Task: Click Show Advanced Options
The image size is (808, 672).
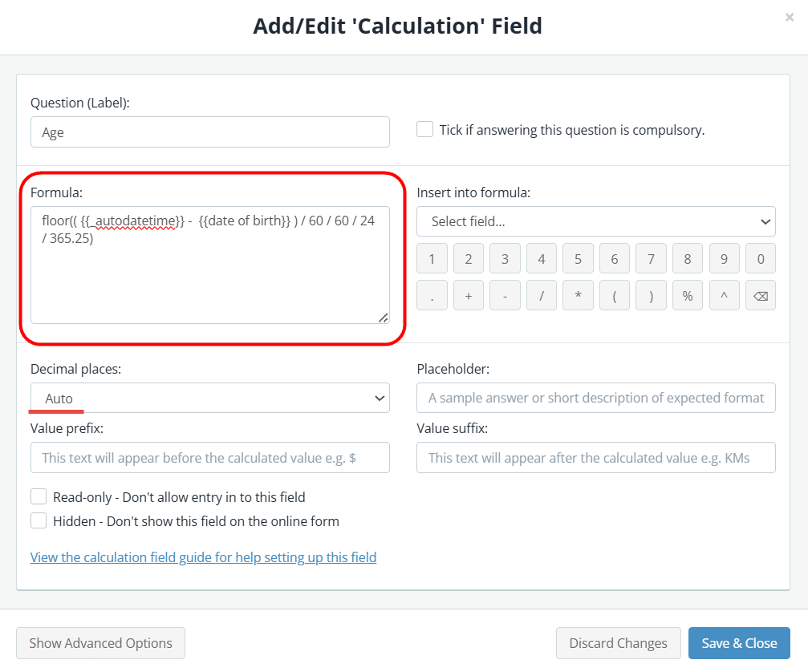Action: (100, 642)
